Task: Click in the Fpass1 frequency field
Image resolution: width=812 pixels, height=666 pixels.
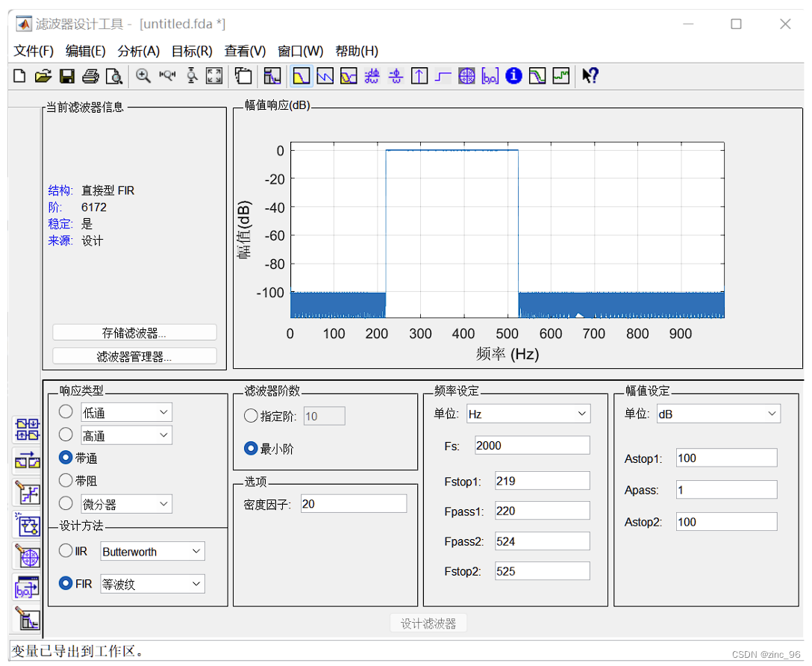Action: click(x=542, y=511)
